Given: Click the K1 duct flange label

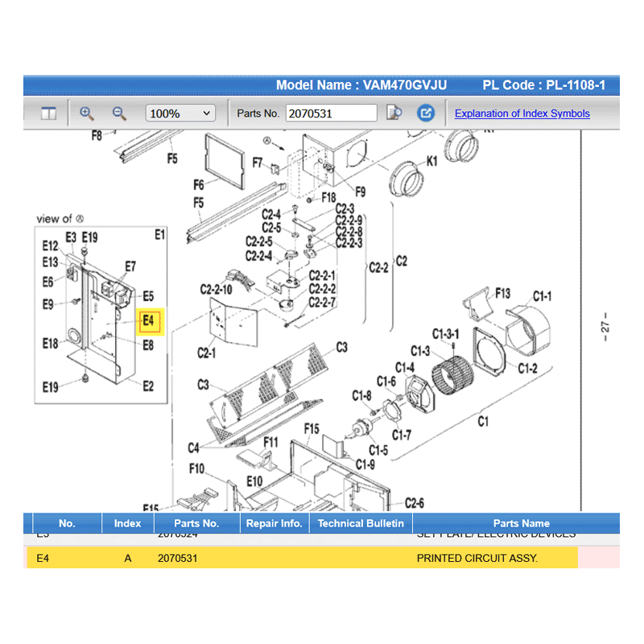Looking at the screenshot, I should [431, 162].
